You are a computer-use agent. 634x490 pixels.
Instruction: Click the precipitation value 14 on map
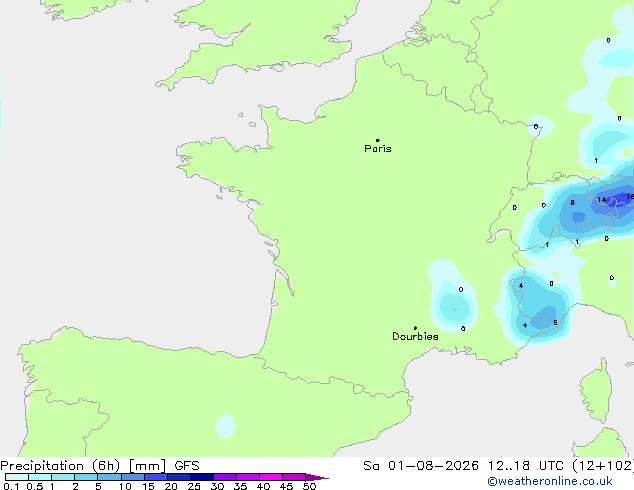click(602, 200)
